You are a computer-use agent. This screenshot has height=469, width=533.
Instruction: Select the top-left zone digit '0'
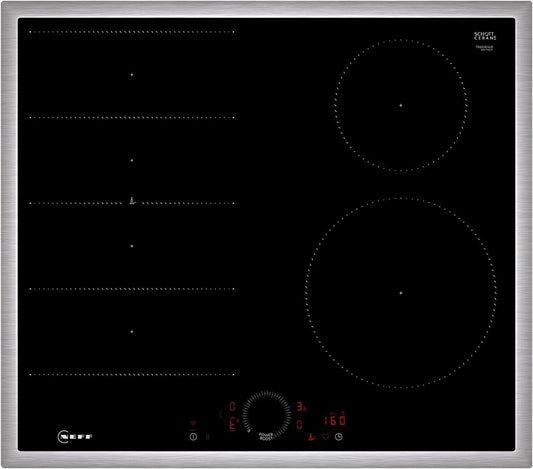[233, 406]
